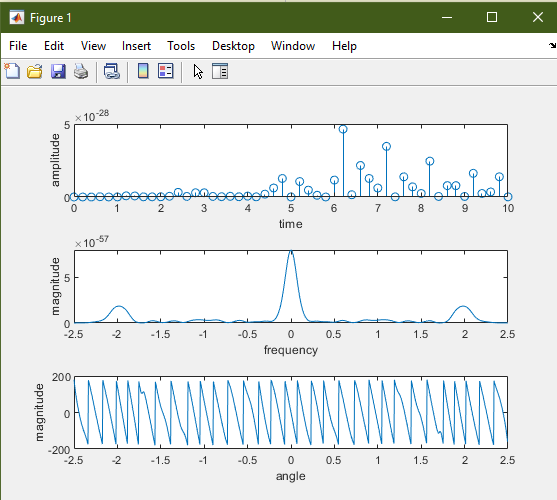
Task: Open the File menu
Action: (18, 46)
